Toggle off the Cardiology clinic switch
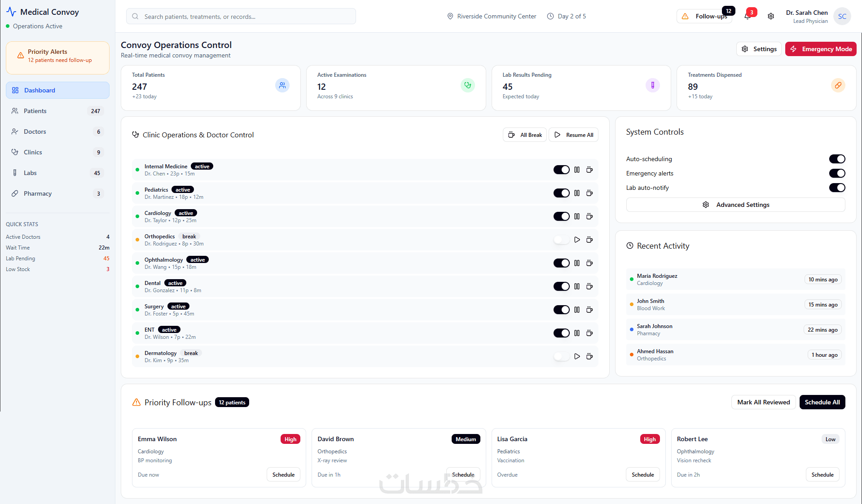Screen dimensions: 862x504 [561, 217]
